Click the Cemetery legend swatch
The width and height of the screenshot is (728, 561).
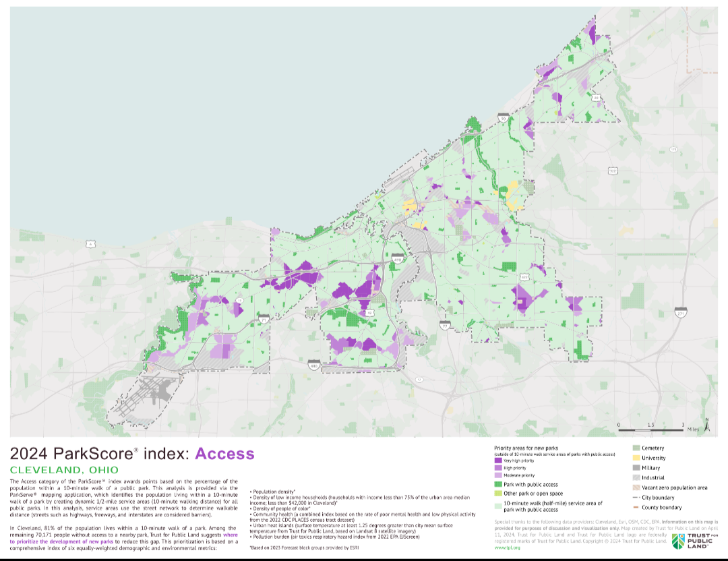click(636, 448)
